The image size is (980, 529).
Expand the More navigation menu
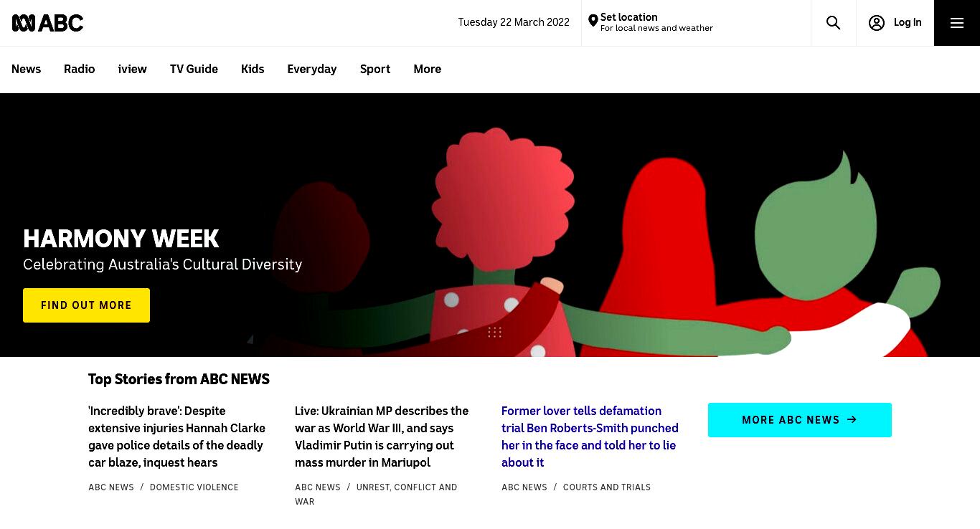(427, 70)
